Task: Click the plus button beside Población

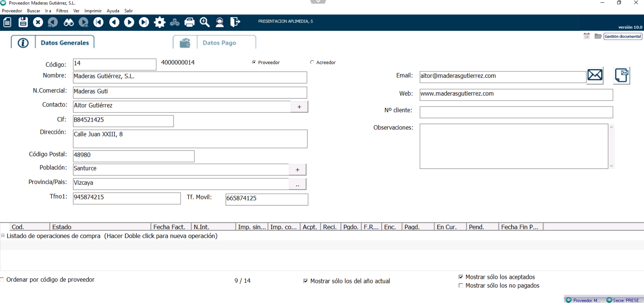Action: tap(297, 169)
